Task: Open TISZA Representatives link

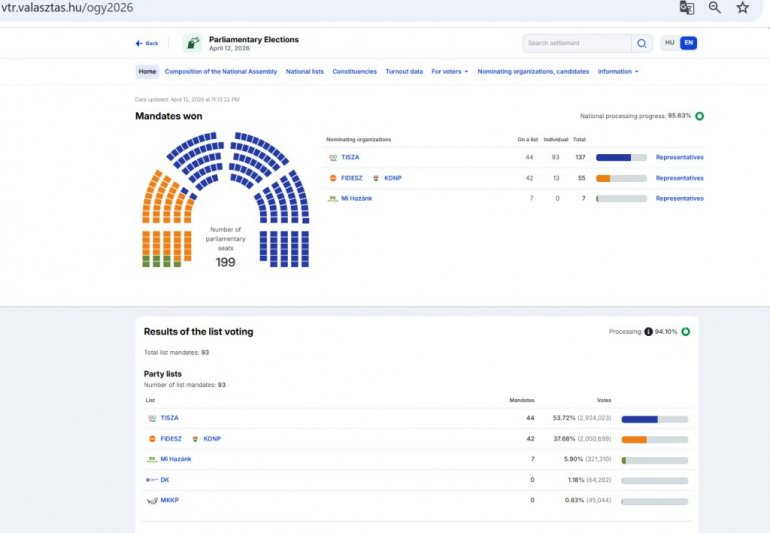Action: coord(679,157)
